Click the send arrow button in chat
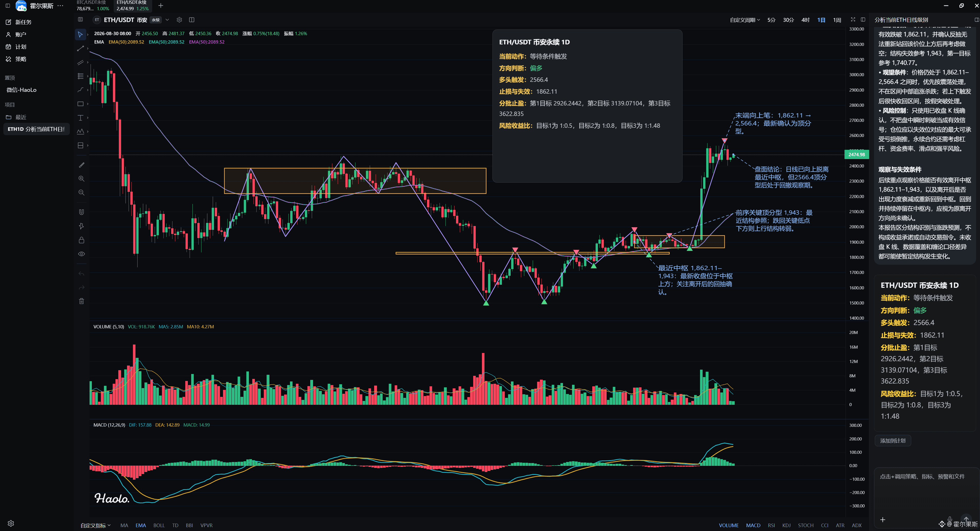The height and width of the screenshot is (531, 980). click(x=966, y=519)
